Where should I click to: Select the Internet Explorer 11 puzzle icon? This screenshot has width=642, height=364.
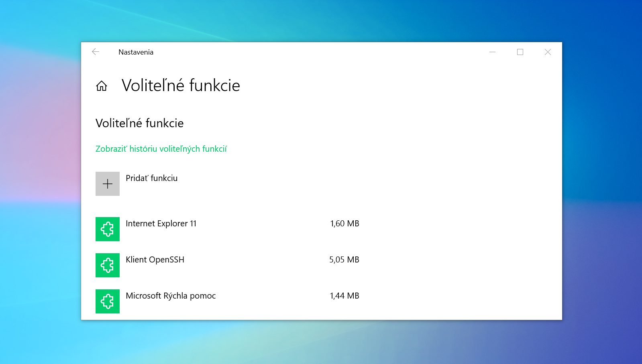click(x=108, y=229)
